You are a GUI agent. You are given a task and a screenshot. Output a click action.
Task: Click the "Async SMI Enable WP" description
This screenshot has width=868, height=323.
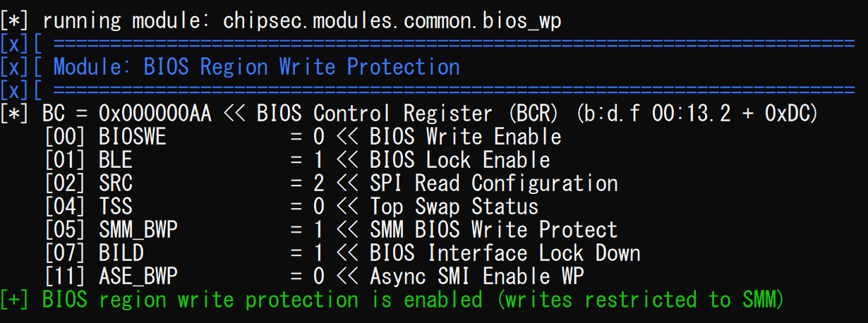coord(476,276)
